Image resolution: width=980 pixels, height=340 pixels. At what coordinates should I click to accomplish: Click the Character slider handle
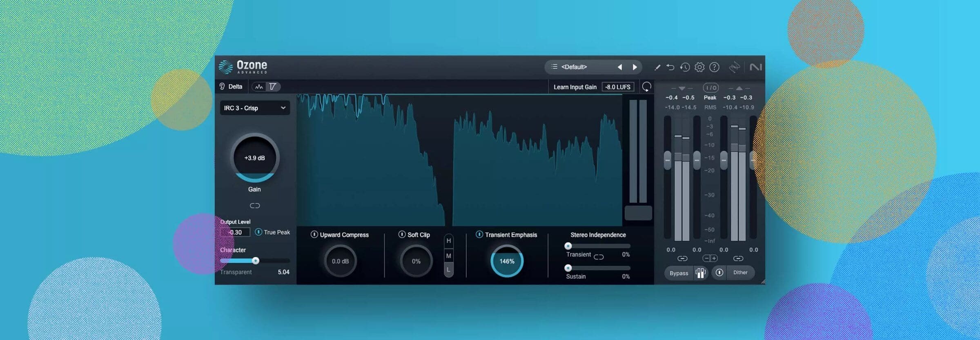tap(256, 261)
